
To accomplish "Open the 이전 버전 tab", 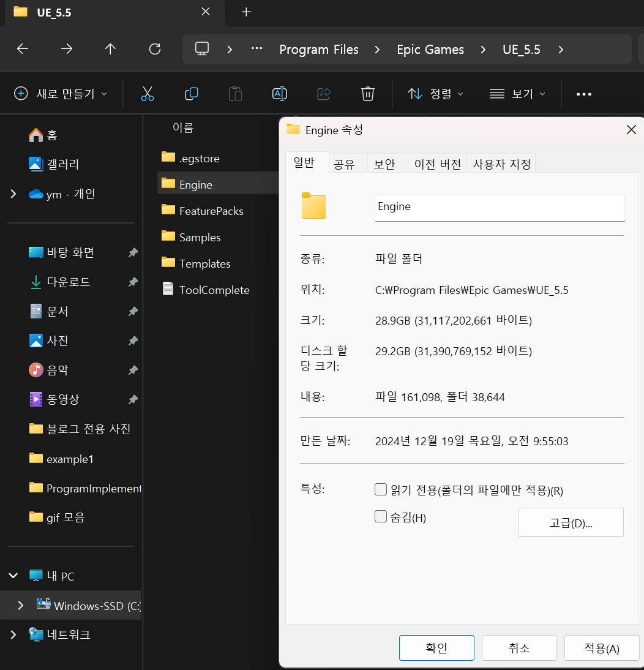I will click(437, 164).
